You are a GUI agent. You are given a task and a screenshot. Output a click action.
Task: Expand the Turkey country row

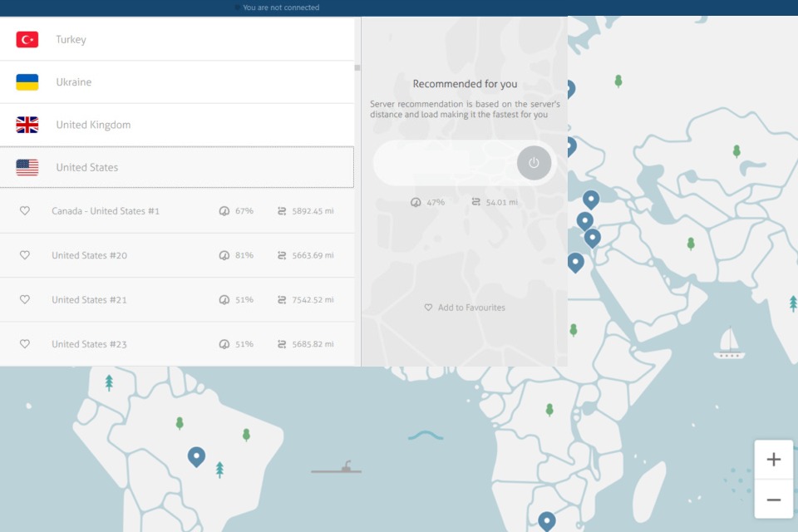pyautogui.click(x=176, y=39)
